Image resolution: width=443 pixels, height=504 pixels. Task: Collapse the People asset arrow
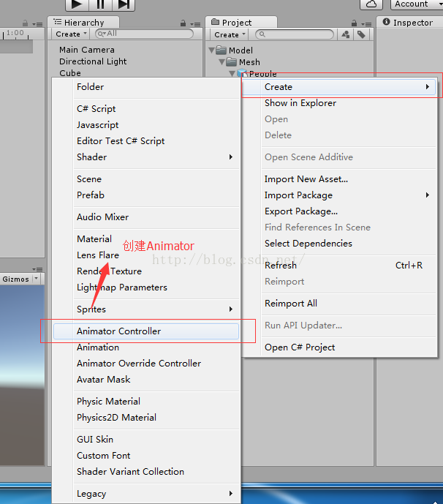232,74
